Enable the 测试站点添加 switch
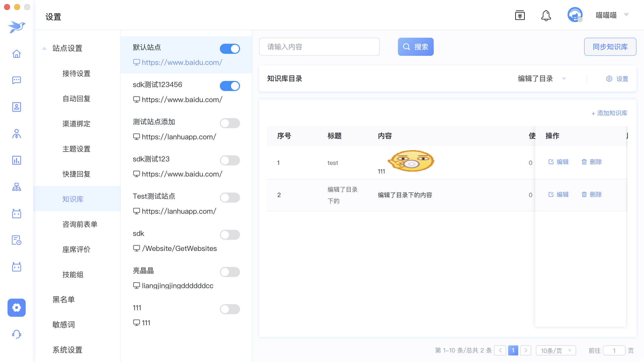 point(230,123)
